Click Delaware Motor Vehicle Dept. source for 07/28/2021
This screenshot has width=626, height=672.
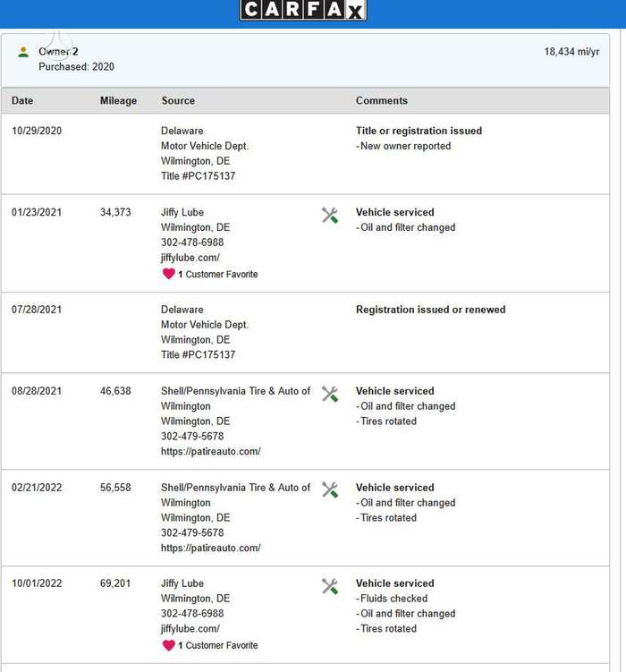(x=205, y=317)
